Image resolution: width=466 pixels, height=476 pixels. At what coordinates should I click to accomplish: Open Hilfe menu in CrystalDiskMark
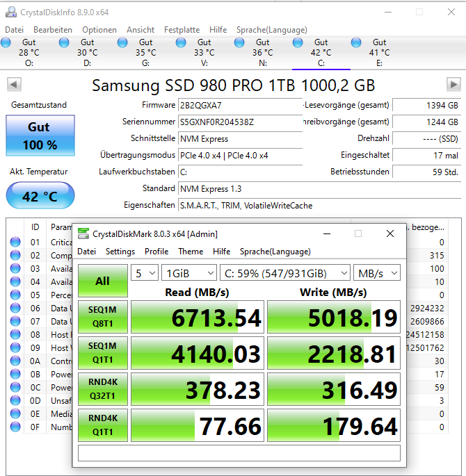click(x=221, y=252)
